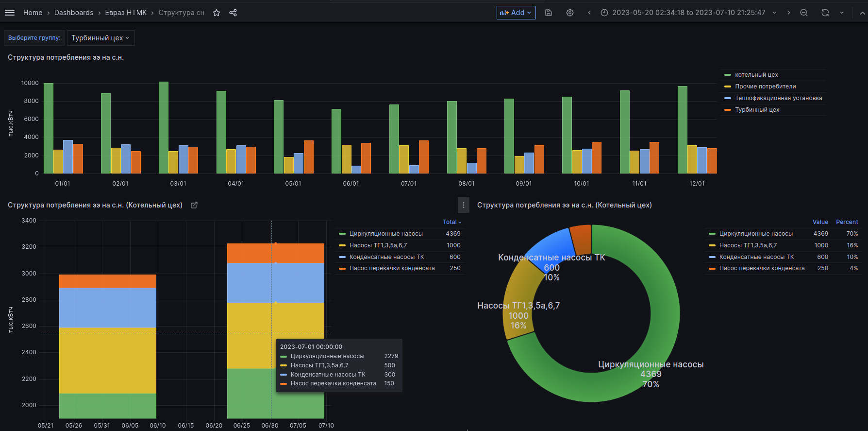Screen dimensions: 868x431
Task: Toggle котельный цех series in legend
Action: point(756,75)
